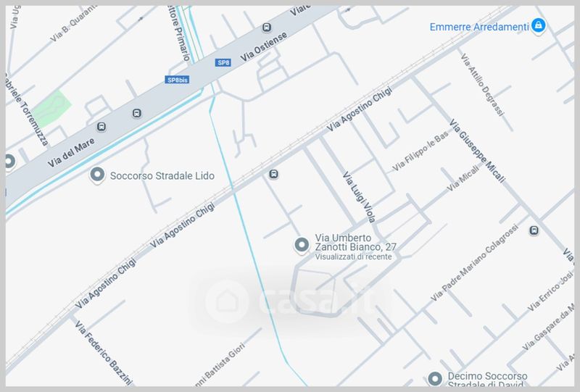Click the green park area near Torremuzza
This screenshot has width=580, height=392.
tap(51, 109)
